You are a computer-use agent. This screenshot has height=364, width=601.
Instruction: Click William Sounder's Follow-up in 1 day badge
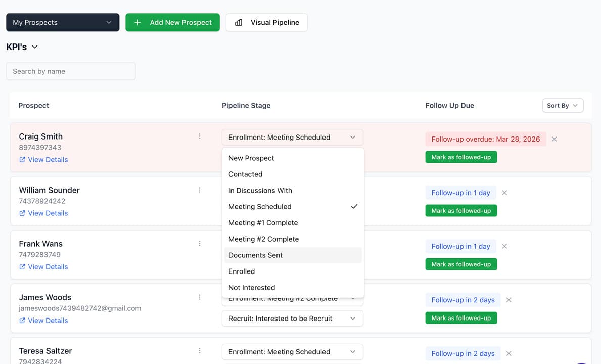(x=460, y=193)
